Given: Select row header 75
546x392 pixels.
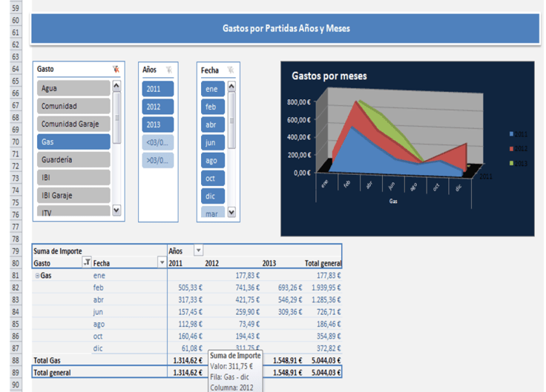Looking at the screenshot, I should (x=15, y=202).
